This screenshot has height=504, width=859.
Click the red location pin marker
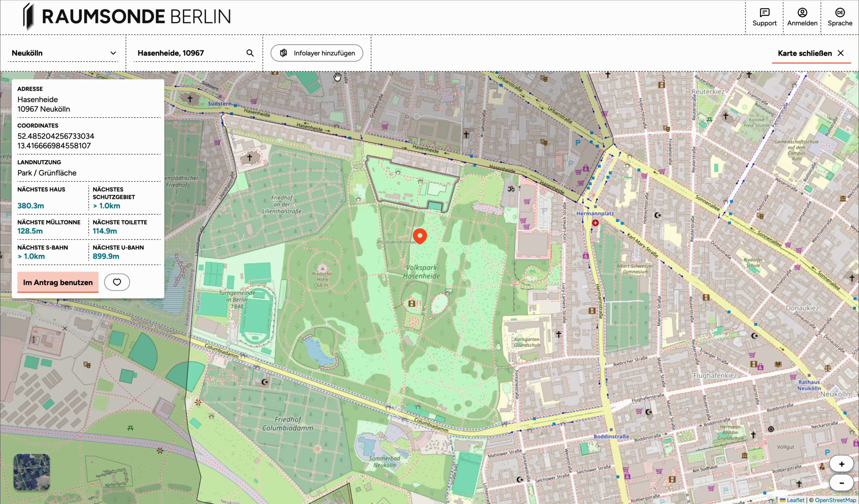(420, 236)
